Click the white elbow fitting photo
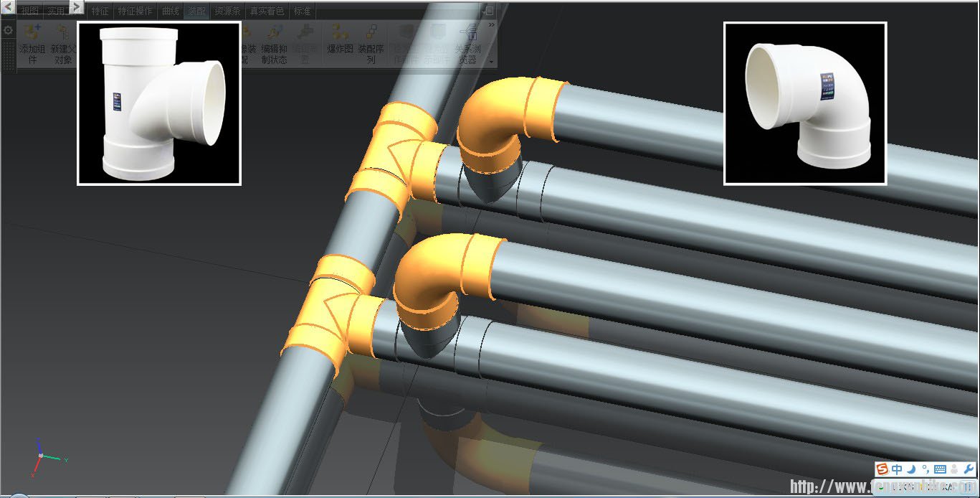The image size is (980, 498). pos(805,103)
